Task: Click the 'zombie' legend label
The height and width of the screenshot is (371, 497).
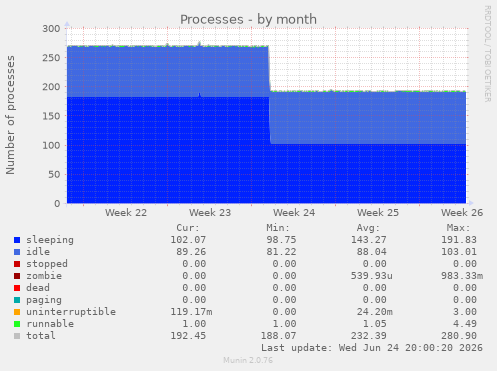Action: (44, 276)
